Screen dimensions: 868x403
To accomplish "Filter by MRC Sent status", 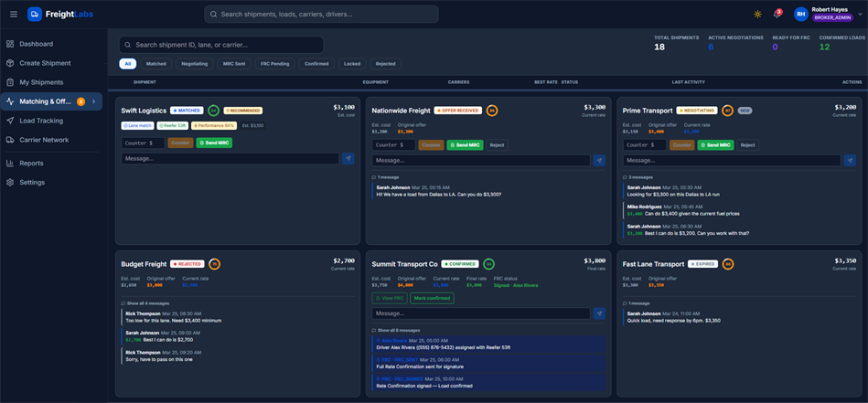I will point(234,64).
